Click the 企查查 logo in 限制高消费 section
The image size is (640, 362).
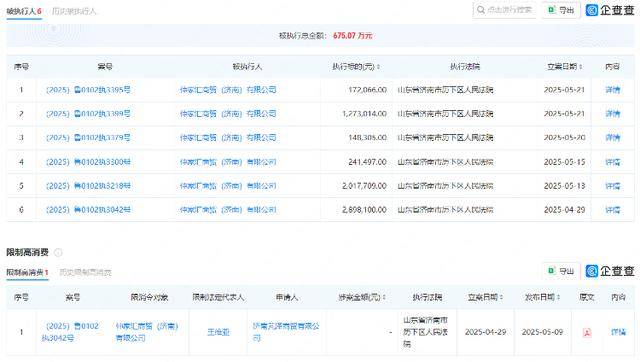610,271
